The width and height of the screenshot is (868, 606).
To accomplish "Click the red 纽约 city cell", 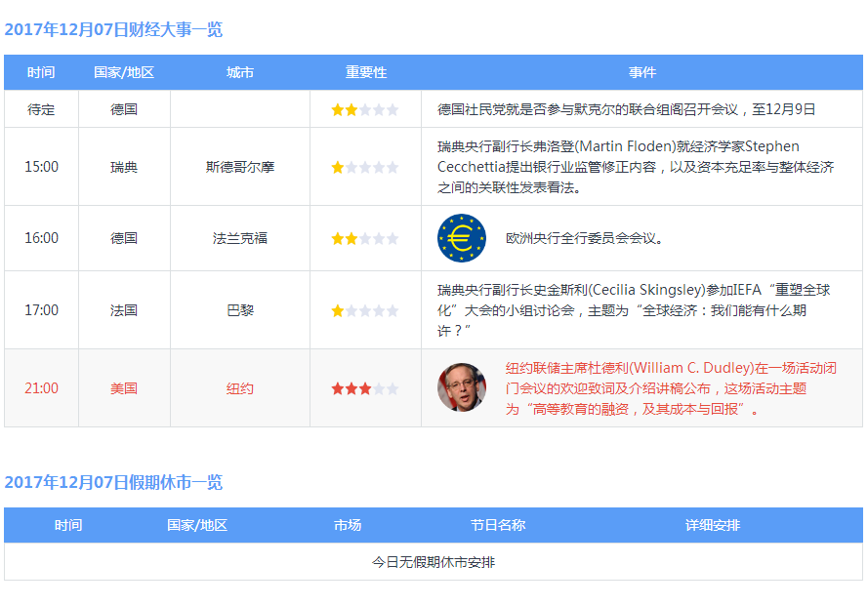I will click(x=239, y=388).
